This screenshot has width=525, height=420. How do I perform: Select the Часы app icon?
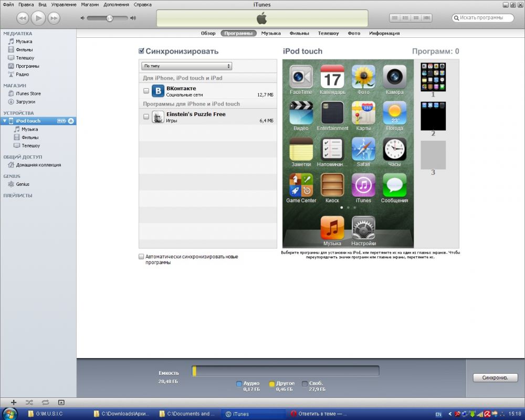(394, 150)
